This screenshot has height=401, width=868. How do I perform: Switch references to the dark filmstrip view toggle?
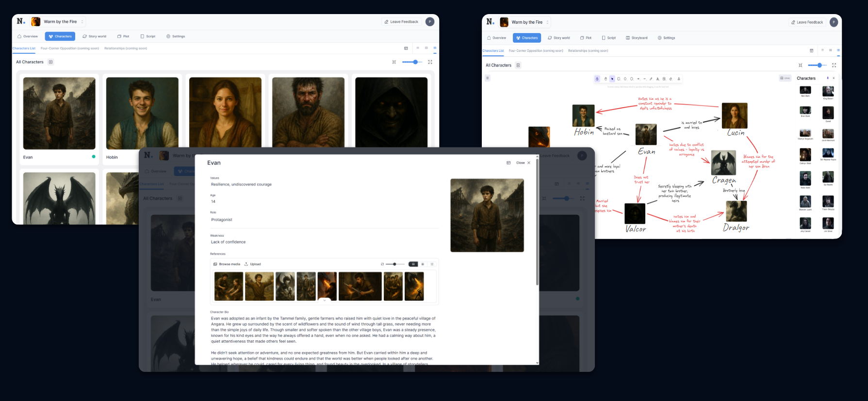(413, 264)
